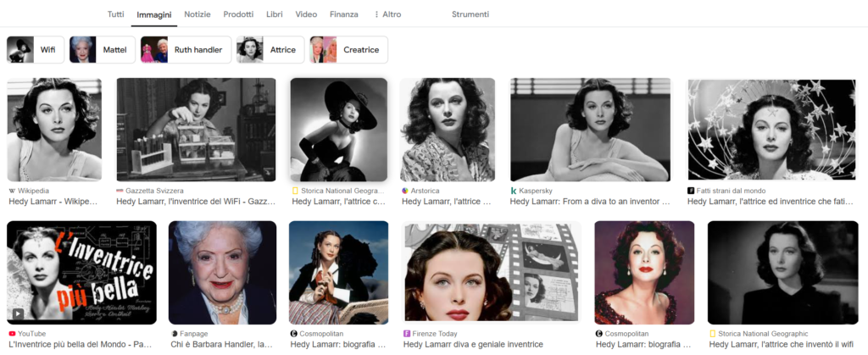This screenshot has height=355, width=868.
Task: Click the Wikipedia source favicon
Action: [x=12, y=191]
